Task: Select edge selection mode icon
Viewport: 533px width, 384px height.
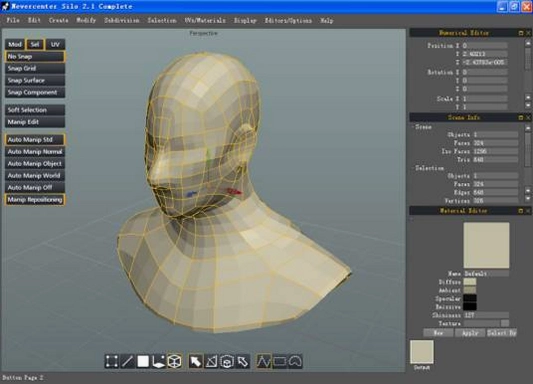Action: coord(127,361)
